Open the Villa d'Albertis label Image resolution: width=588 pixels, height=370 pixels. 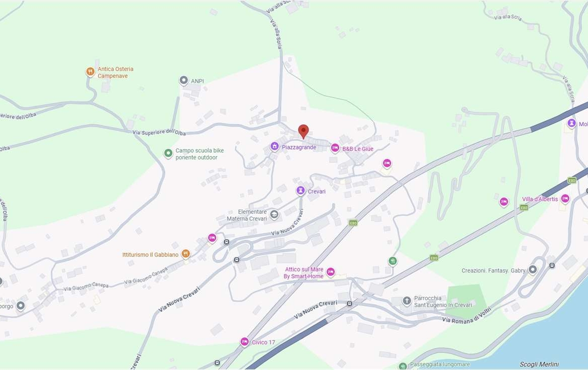point(540,199)
